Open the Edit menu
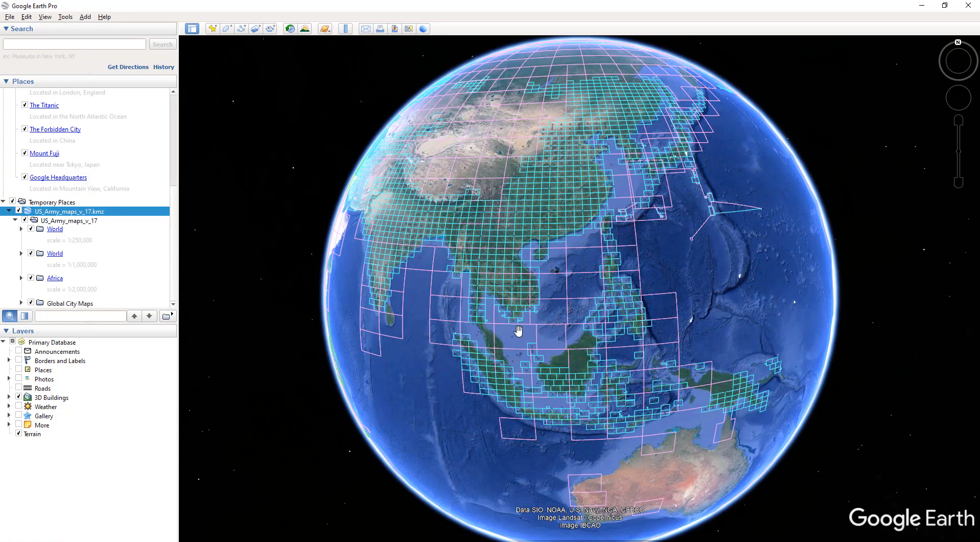Screen dimensions: 980x542 [27, 17]
